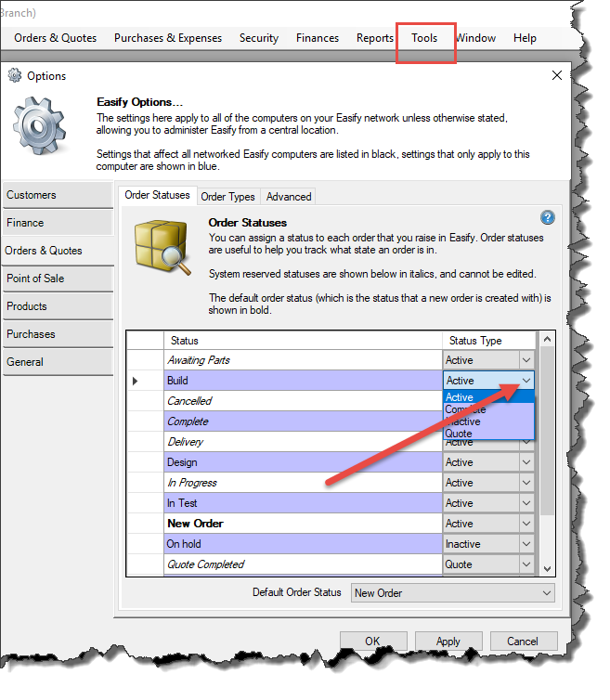Expand Status Type dropdown for On hold
The image size is (610, 700).
pos(526,544)
